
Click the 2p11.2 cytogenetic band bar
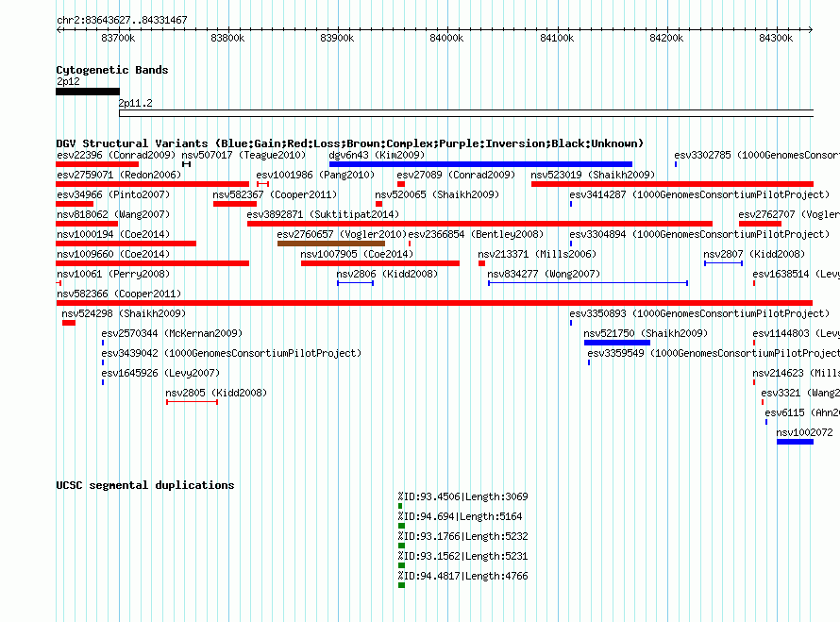pos(466,113)
